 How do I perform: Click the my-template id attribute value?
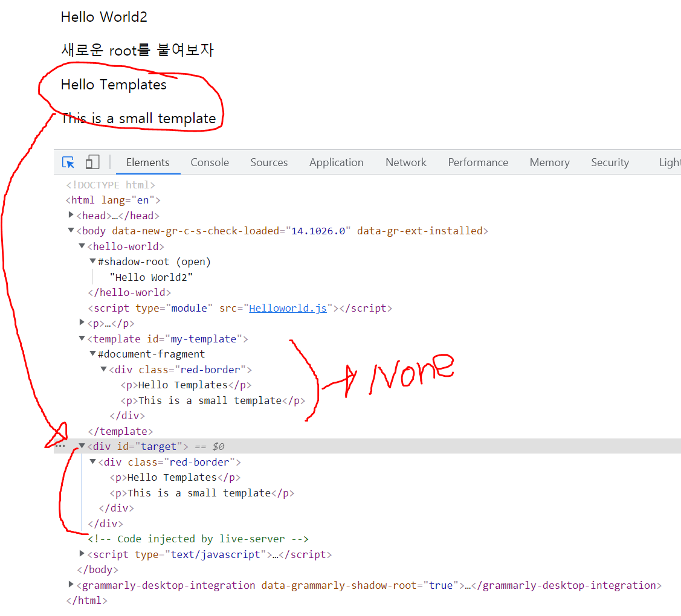[x=203, y=339]
